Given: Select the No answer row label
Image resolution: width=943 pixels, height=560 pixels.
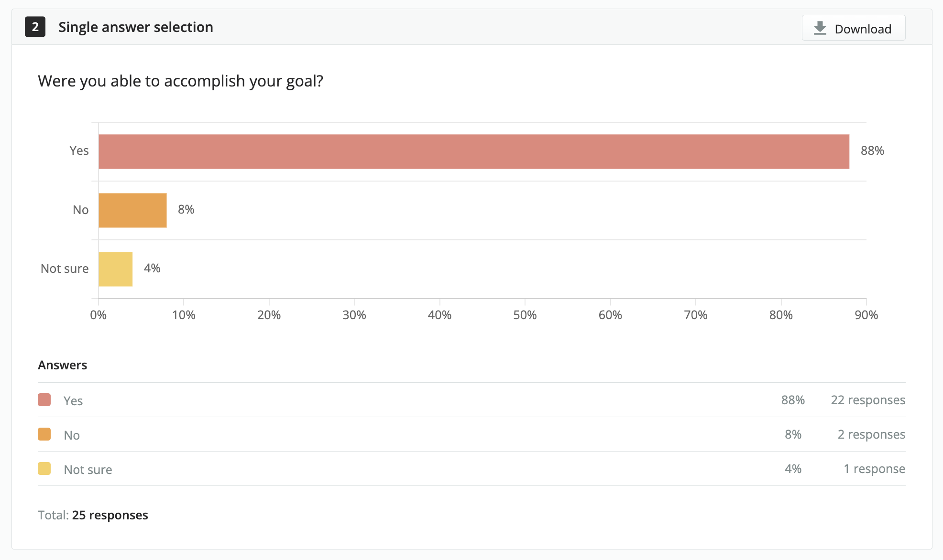Looking at the screenshot, I should pyautogui.click(x=72, y=435).
